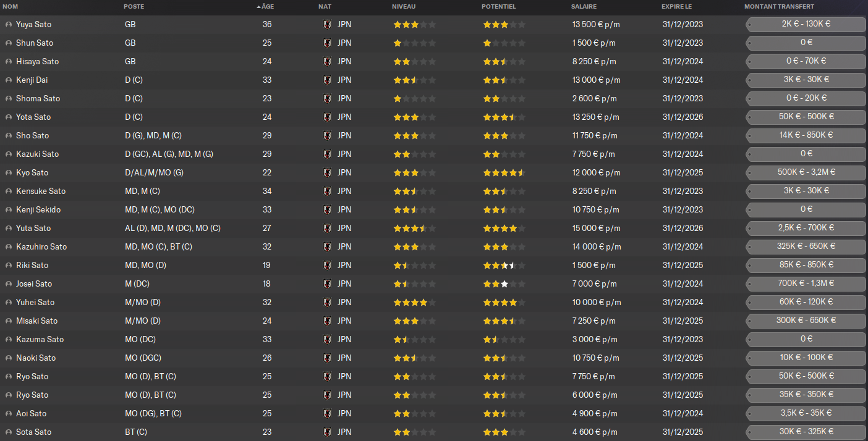Screen dimensions: 868x441
Task: Click the MONTANT TRANSFERT column header
Action: (x=779, y=7)
